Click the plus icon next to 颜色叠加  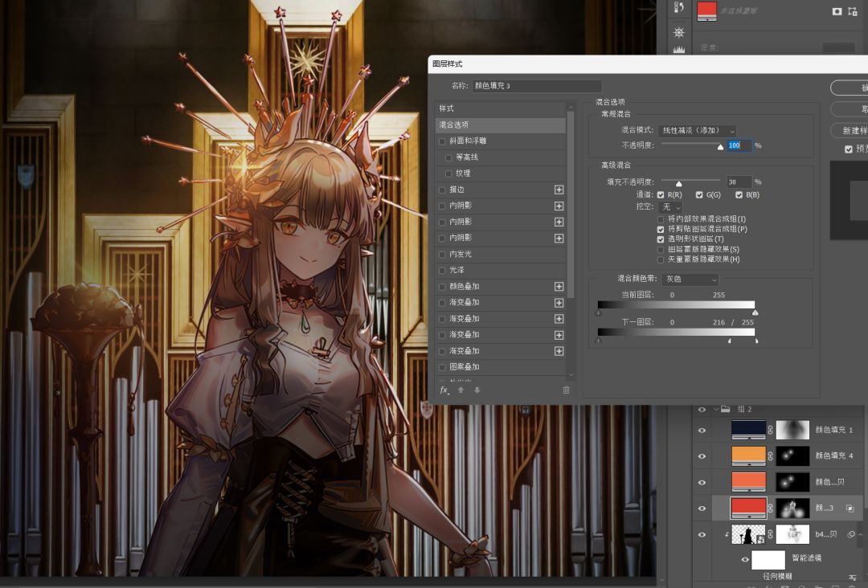click(x=559, y=287)
